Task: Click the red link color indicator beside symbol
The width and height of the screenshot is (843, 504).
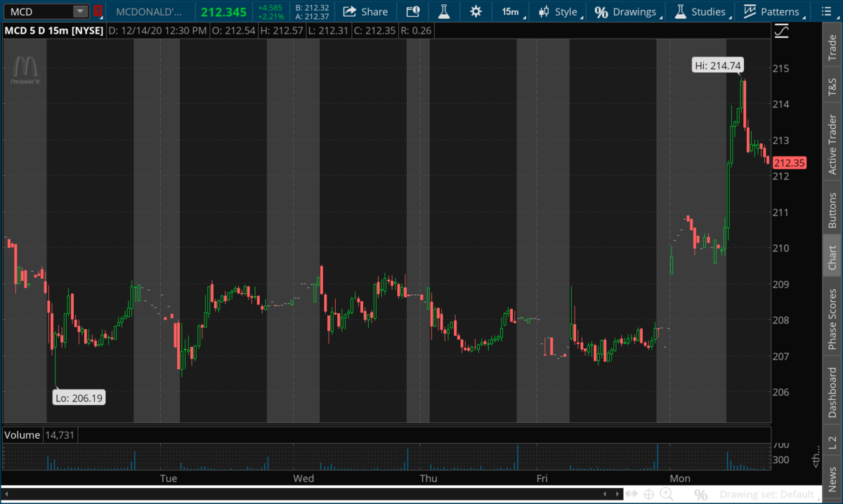Action: (98, 11)
